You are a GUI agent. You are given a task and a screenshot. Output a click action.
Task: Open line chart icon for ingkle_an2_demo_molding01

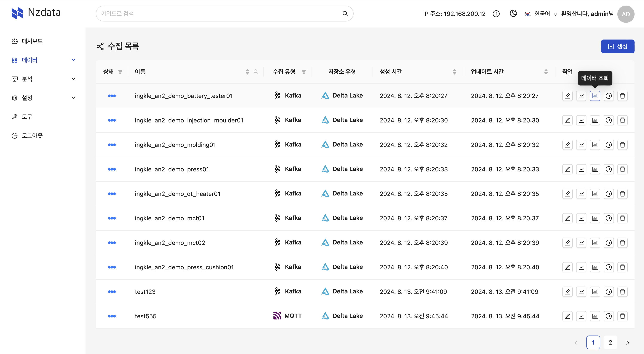pyautogui.click(x=581, y=145)
